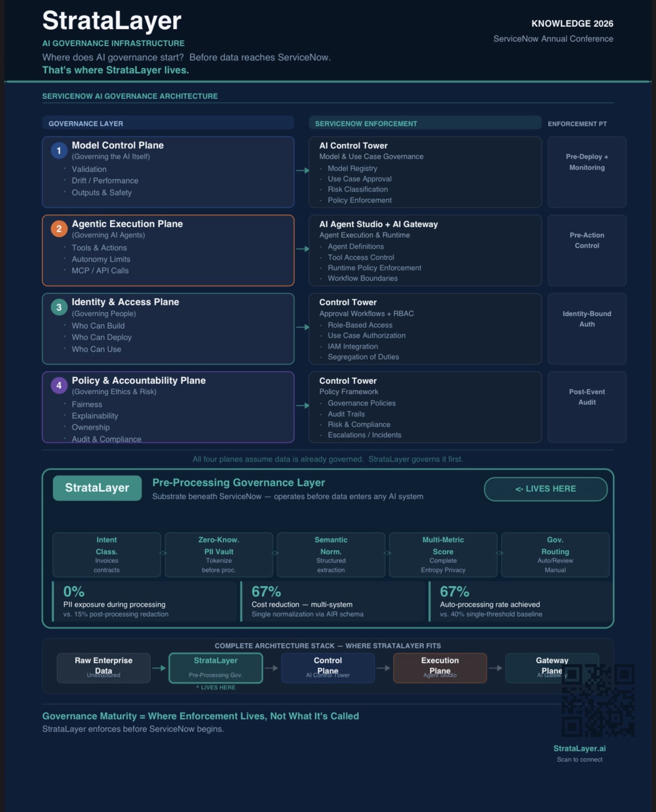The image size is (656, 812).
Task: Click the Autonomy Limits bullet
Action: (x=101, y=259)
